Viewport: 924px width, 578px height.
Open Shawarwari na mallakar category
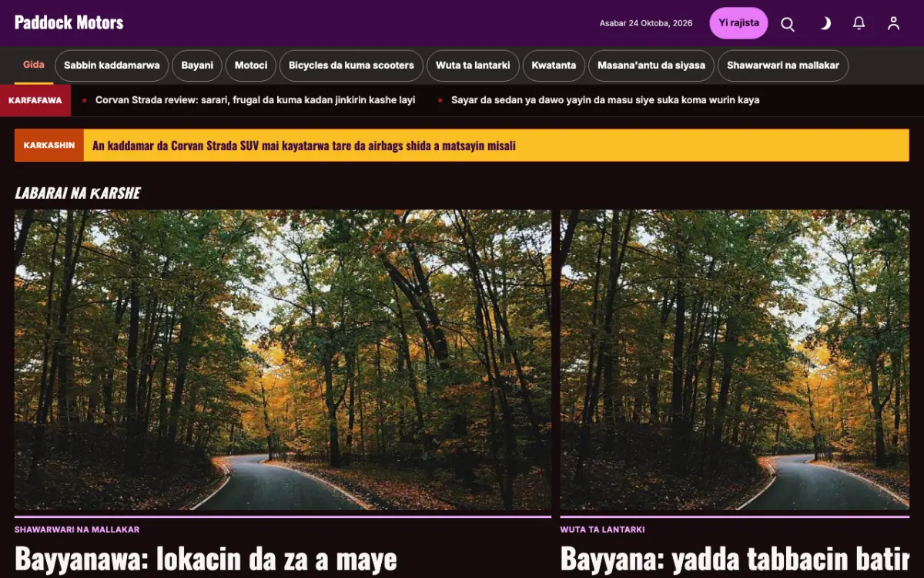[783, 66]
